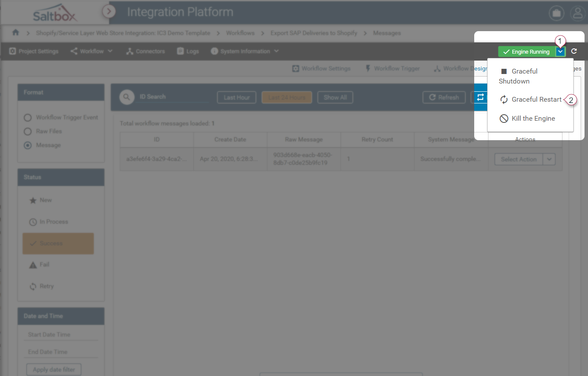Open Export SAP Deliveries to Shopify breadcrumb

coord(314,33)
